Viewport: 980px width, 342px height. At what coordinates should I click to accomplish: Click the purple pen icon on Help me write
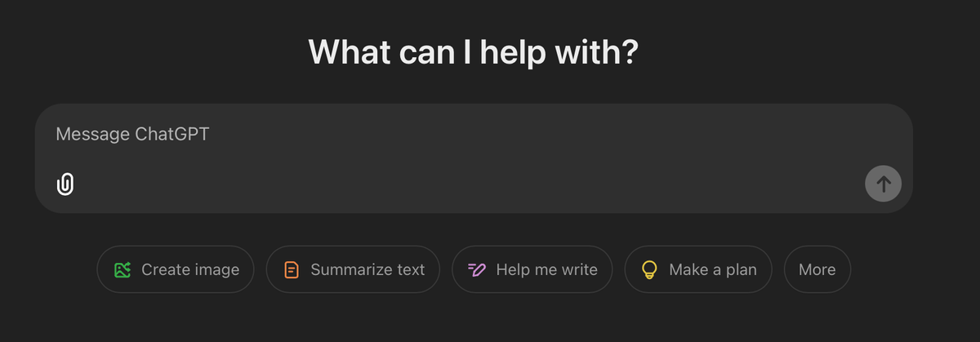click(477, 269)
